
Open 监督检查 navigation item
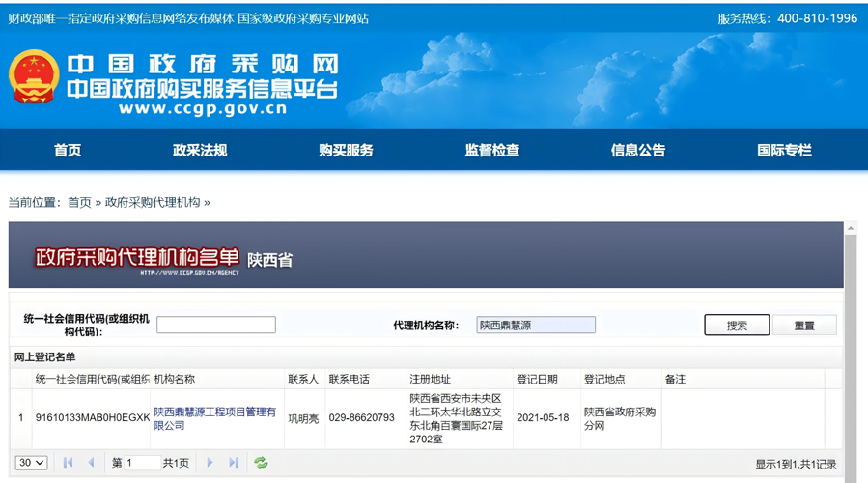coord(492,151)
